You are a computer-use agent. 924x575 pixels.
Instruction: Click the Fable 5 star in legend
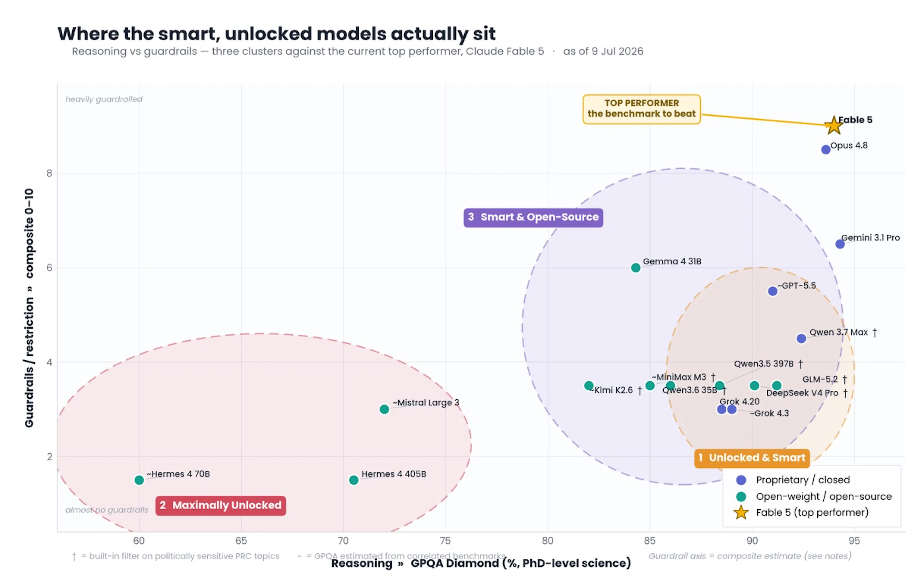click(x=741, y=513)
